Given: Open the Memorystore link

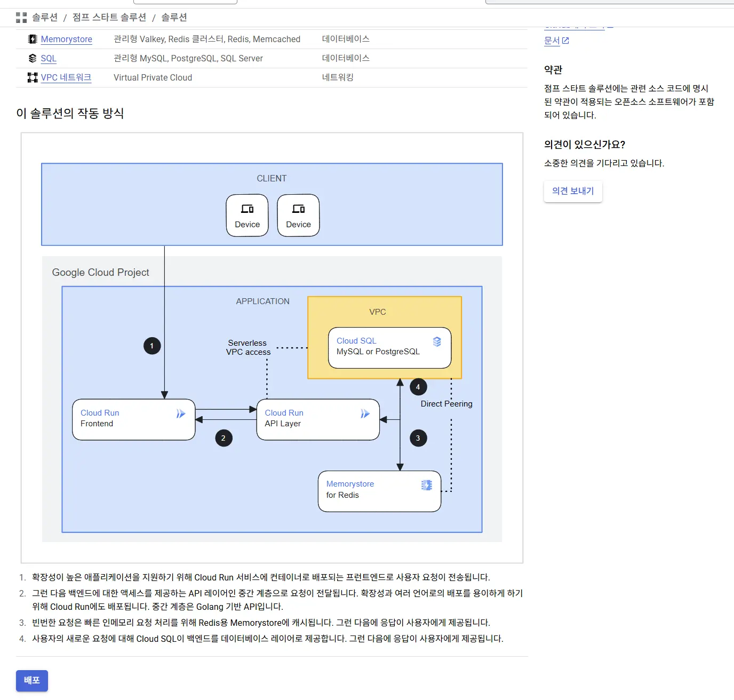Looking at the screenshot, I should 67,39.
